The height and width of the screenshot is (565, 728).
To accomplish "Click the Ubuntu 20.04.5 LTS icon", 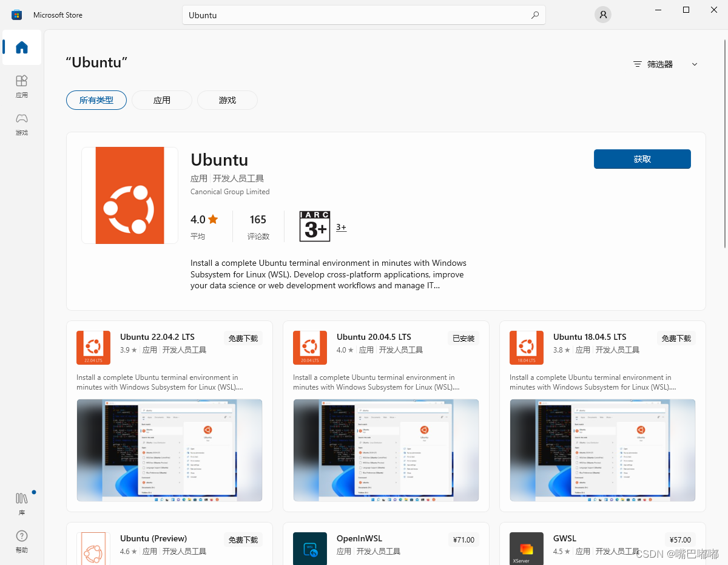I will click(x=310, y=348).
